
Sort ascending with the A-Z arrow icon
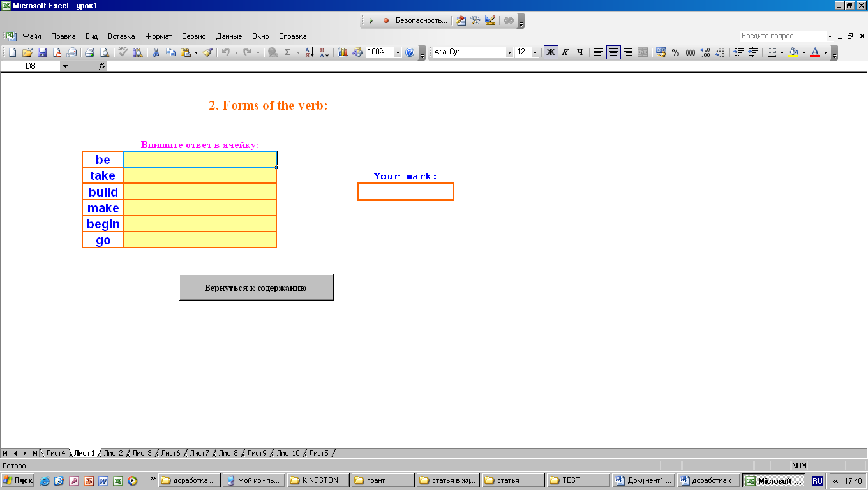(309, 52)
